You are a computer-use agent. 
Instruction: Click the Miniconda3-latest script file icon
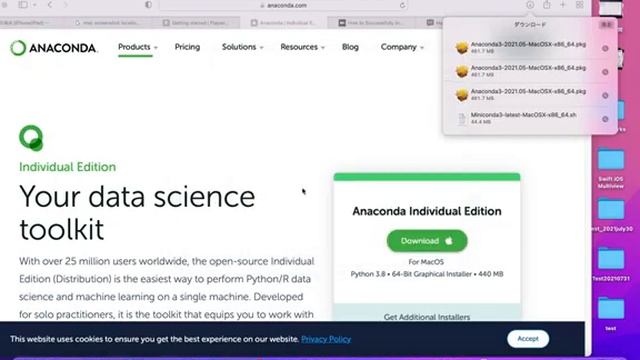(462, 119)
